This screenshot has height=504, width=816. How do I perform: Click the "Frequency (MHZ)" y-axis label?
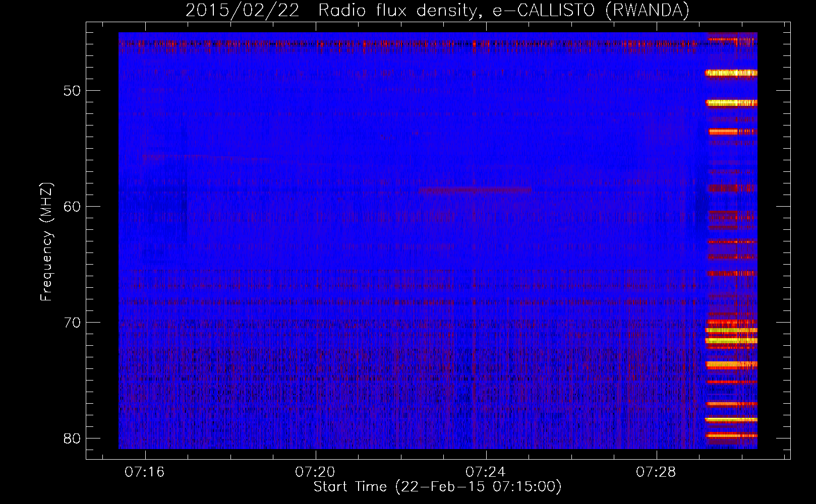[46, 242]
